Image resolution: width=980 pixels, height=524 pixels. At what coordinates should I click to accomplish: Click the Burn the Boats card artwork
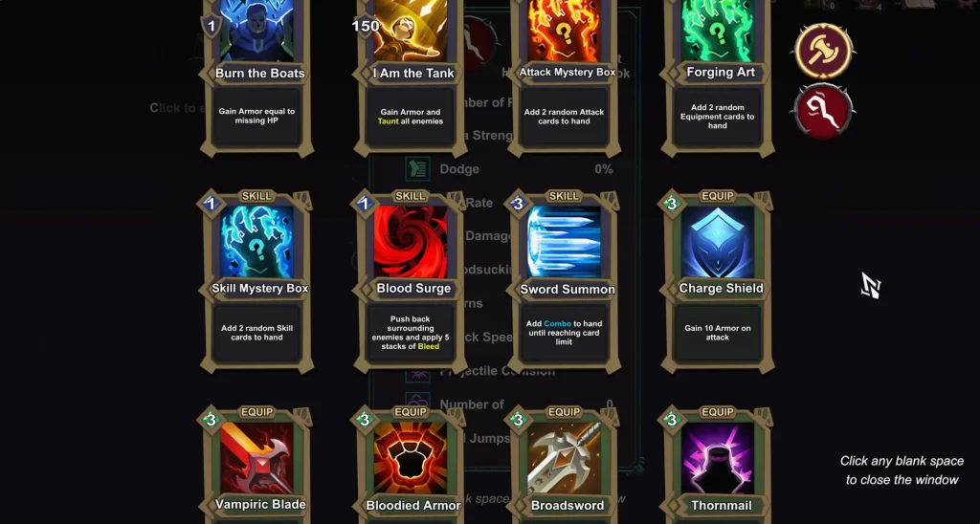coord(256,32)
